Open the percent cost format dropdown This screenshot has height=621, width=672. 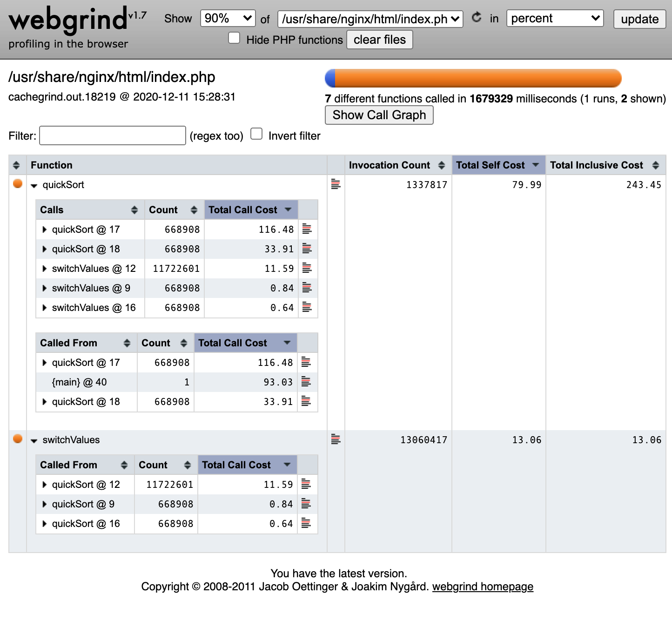[x=555, y=19]
